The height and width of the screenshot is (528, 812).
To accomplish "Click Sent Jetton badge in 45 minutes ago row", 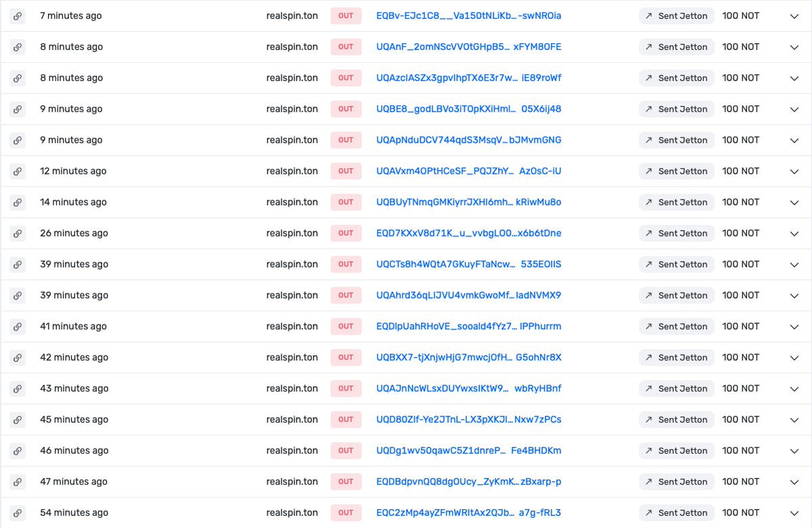I will [x=677, y=420].
